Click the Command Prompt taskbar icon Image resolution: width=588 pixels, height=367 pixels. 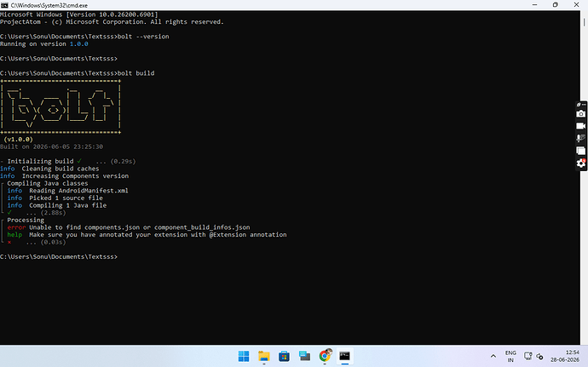[x=344, y=356]
